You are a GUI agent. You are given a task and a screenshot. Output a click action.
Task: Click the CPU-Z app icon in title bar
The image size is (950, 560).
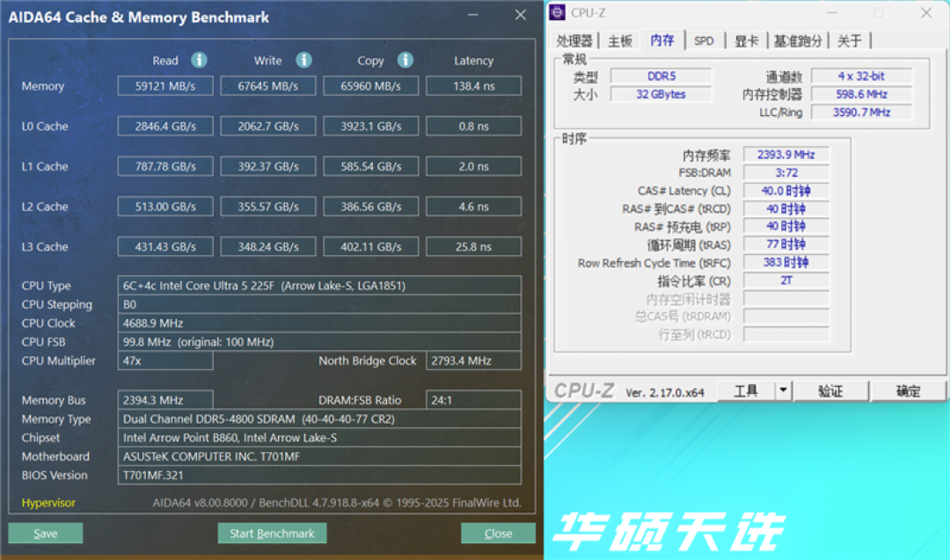pyautogui.click(x=558, y=12)
